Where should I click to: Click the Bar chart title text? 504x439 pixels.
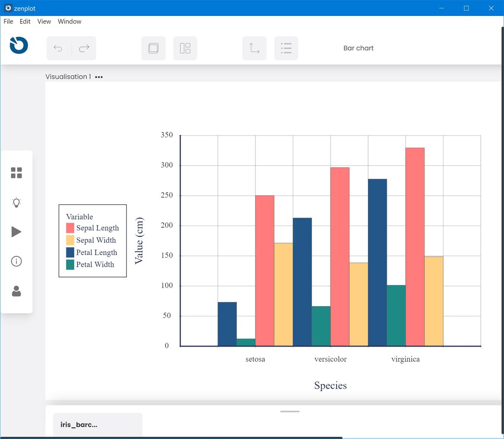pos(358,48)
